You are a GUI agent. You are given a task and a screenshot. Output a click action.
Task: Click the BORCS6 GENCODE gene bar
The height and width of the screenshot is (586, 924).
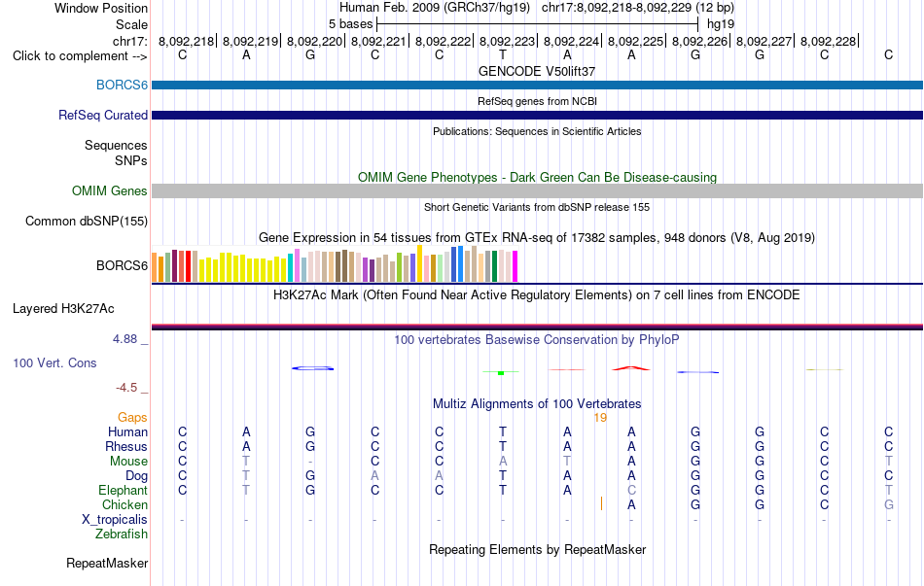[537, 85]
